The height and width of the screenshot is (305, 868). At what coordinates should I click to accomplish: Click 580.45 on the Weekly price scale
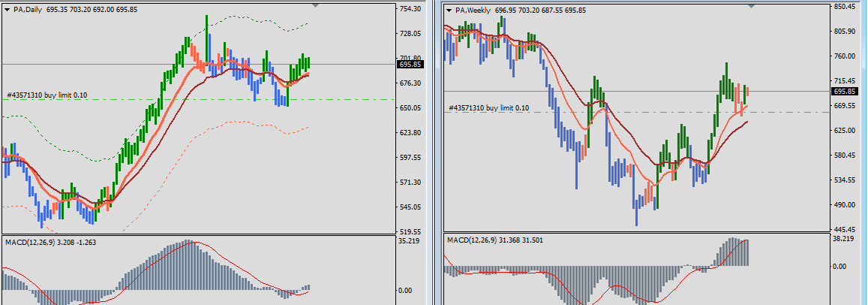coord(845,156)
